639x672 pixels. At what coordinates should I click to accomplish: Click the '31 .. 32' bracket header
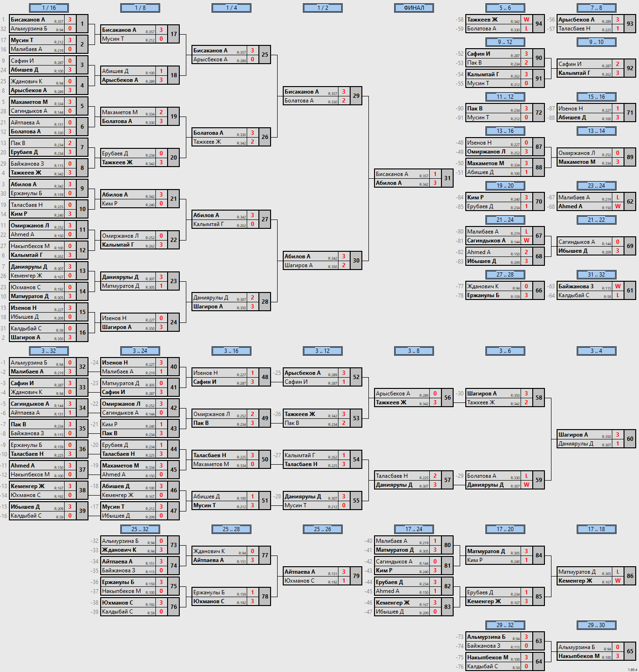(596, 274)
